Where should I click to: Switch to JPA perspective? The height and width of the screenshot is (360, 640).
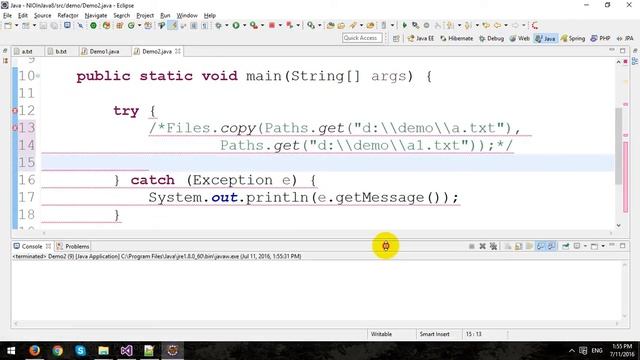(x=625, y=38)
